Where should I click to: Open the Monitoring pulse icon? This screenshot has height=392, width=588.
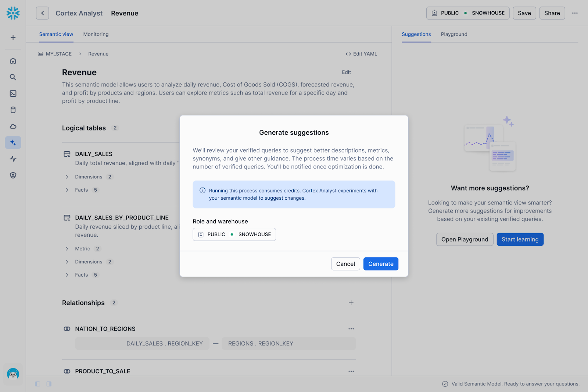coord(13,159)
